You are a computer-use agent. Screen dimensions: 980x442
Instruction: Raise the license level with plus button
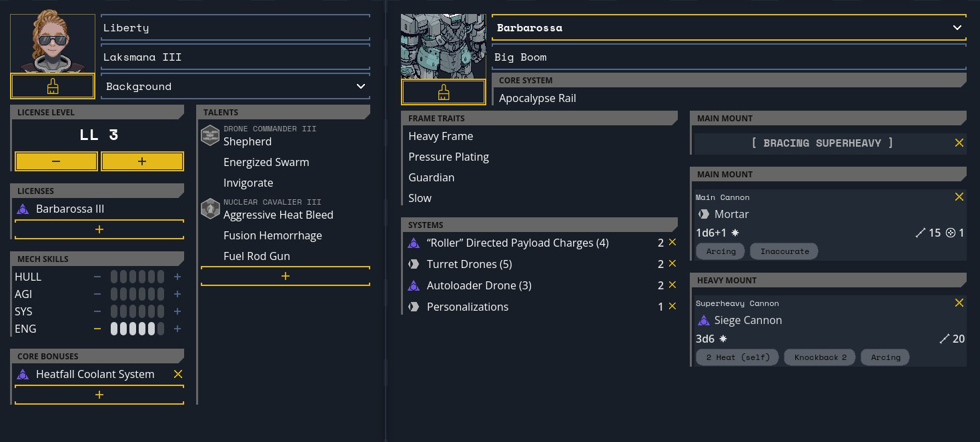[142, 161]
